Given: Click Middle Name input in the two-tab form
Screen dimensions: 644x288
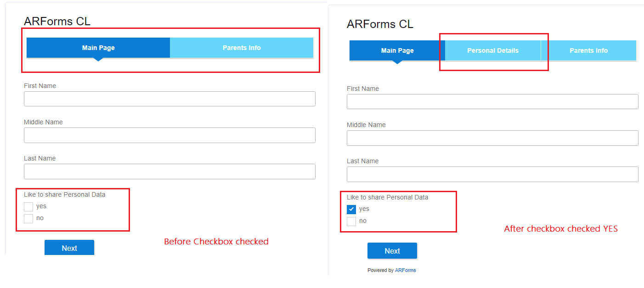Looking at the screenshot, I should coord(169,135).
